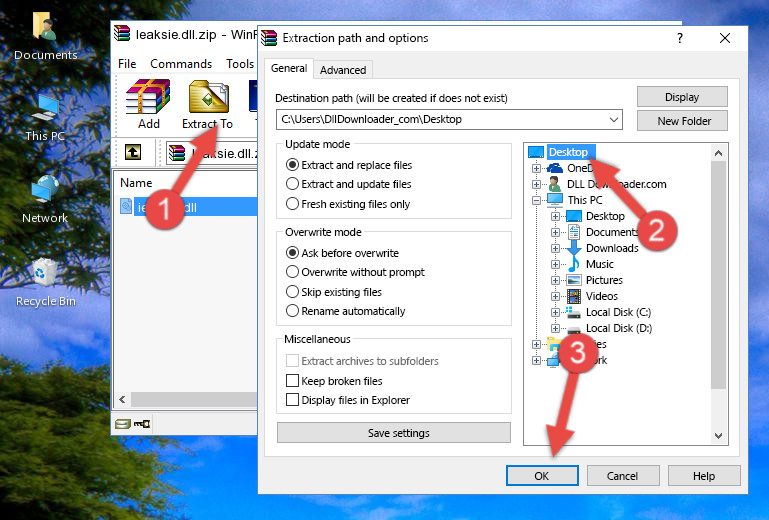Screen dimensions: 769x520
Task: Expand the Local Disk (C:) node
Action: tap(555, 312)
